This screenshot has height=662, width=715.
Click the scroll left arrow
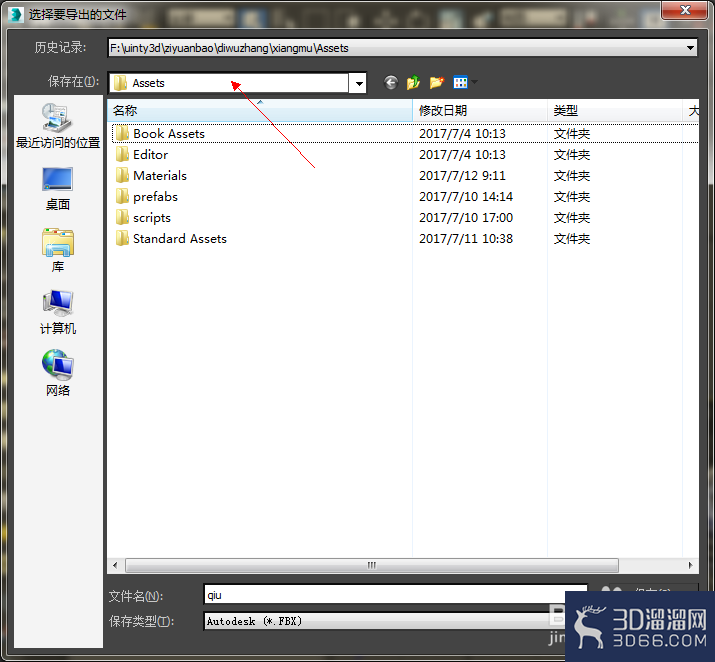tap(115, 565)
